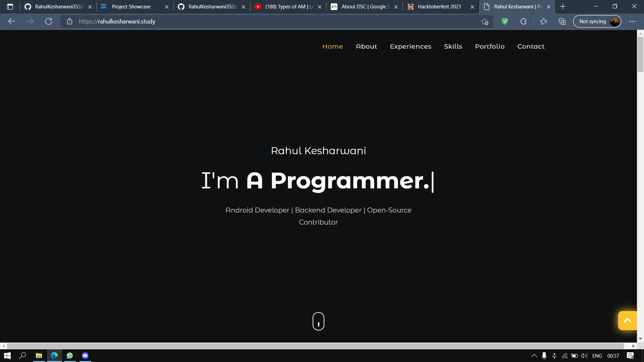This screenshot has height=362, width=644.
Task: Click the back navigation arrow
Action: 12,21
